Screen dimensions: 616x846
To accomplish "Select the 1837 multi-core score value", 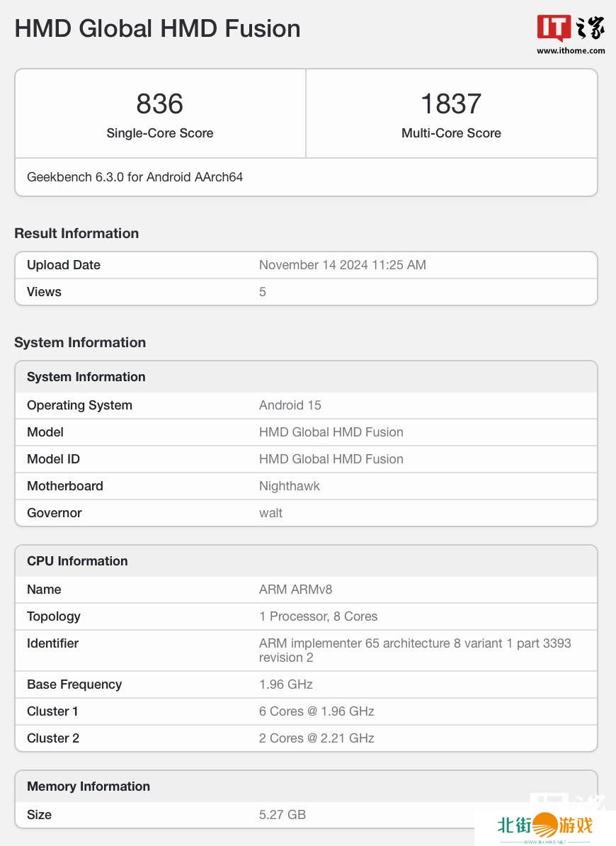I will coord(451,104).
